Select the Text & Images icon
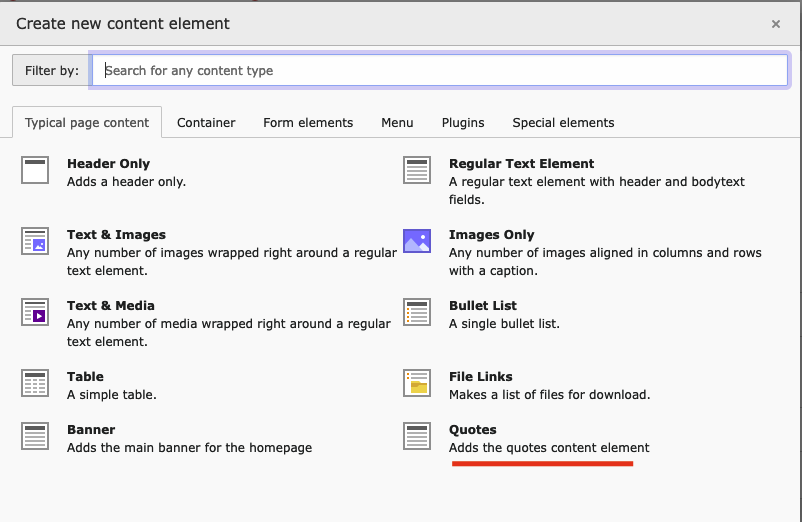 (x=35, y=241)
